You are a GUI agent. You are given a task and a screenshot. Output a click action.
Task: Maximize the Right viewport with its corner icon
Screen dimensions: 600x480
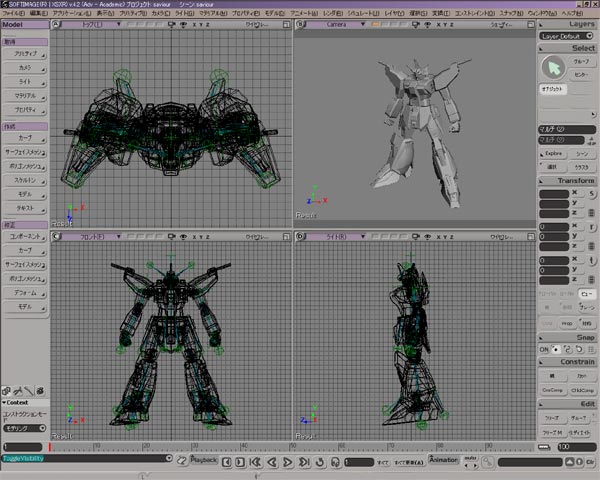pos(531,237)
